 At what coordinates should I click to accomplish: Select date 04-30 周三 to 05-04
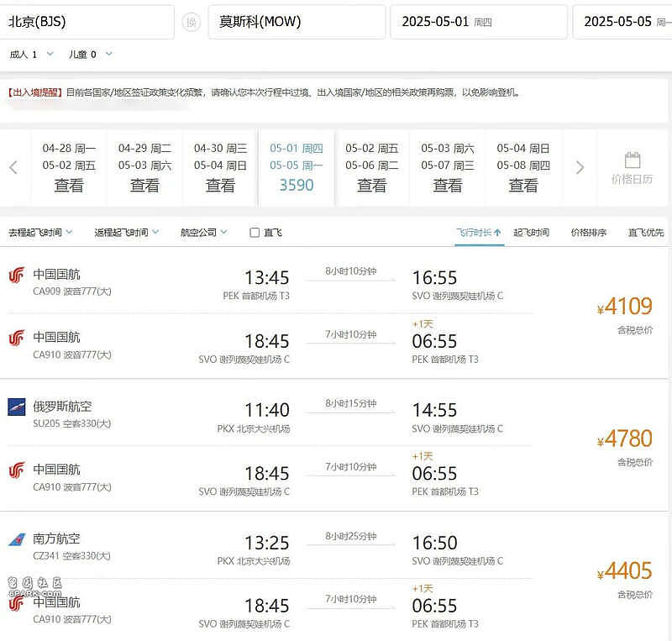(x=220, y=168)
